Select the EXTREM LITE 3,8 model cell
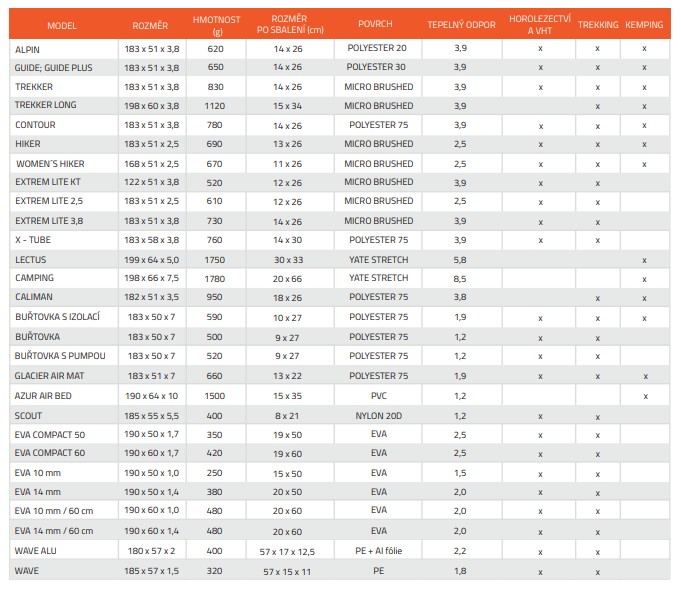The height and width of the screenshot is (590, 681). (49, 221)
